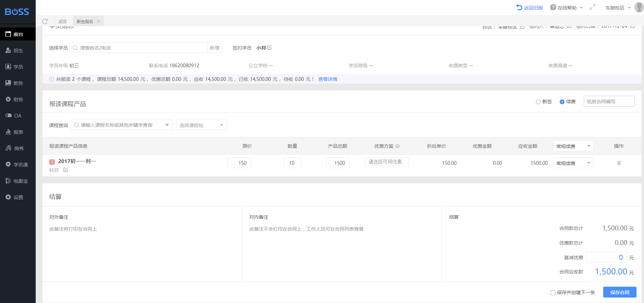Open the 电服宝 sidebar icon

tap(8, 181)
